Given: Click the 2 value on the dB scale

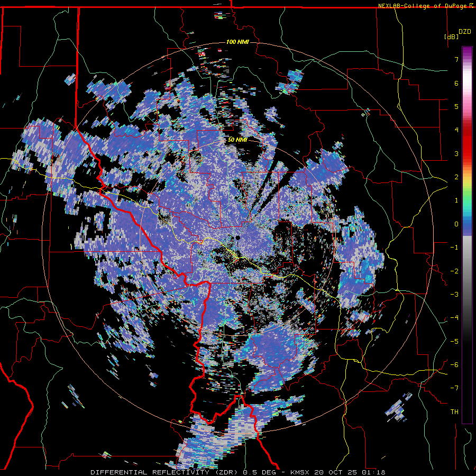Looking at the screenshot, I should tap(456, 177).
